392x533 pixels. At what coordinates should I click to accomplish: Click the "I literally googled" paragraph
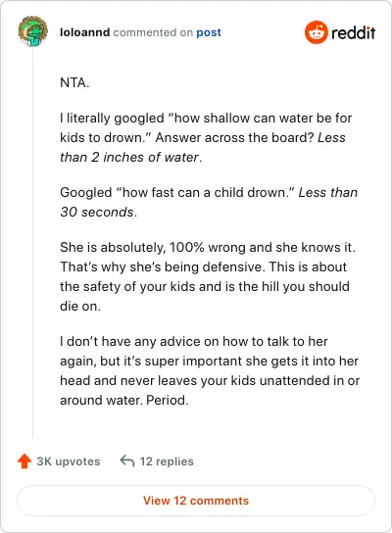(x=206, y=138)
